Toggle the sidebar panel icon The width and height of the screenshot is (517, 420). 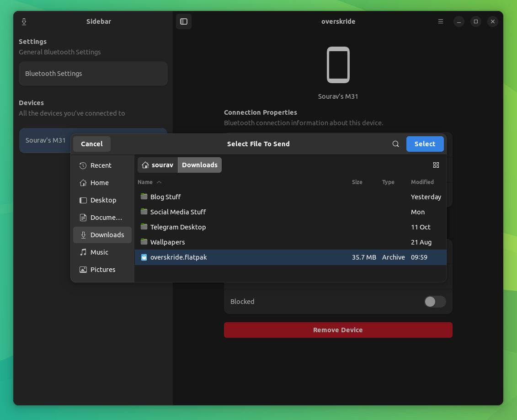pyautogui.click(x=184, y=21)
